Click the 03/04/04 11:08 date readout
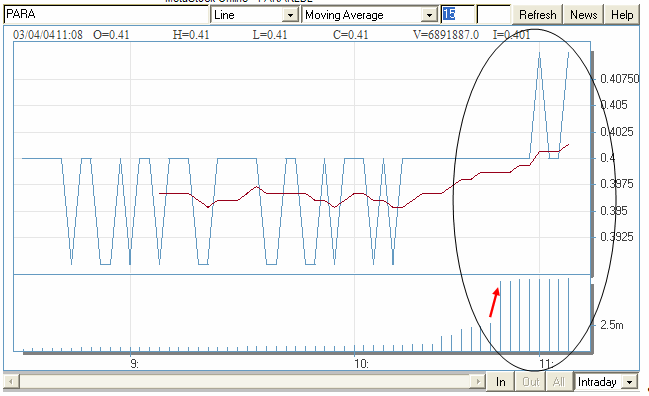This screenshot has height=396, width=649. click(x=48, y=35)
